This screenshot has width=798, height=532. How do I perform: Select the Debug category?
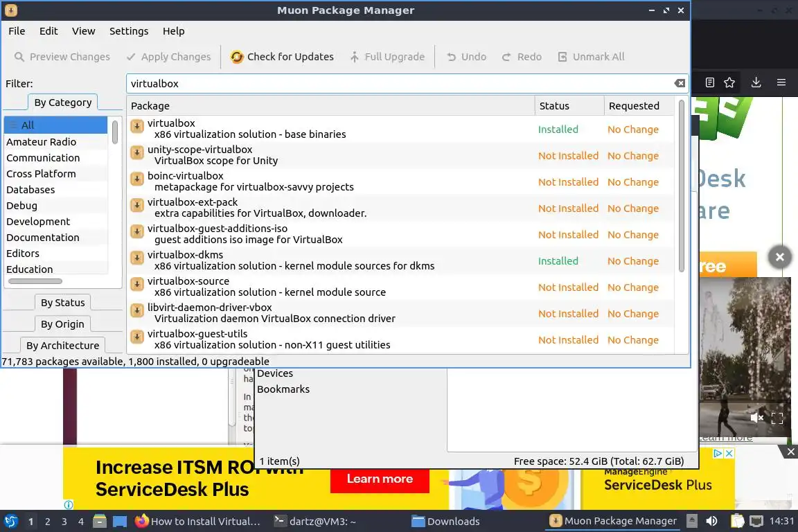[x=56, y=205]
